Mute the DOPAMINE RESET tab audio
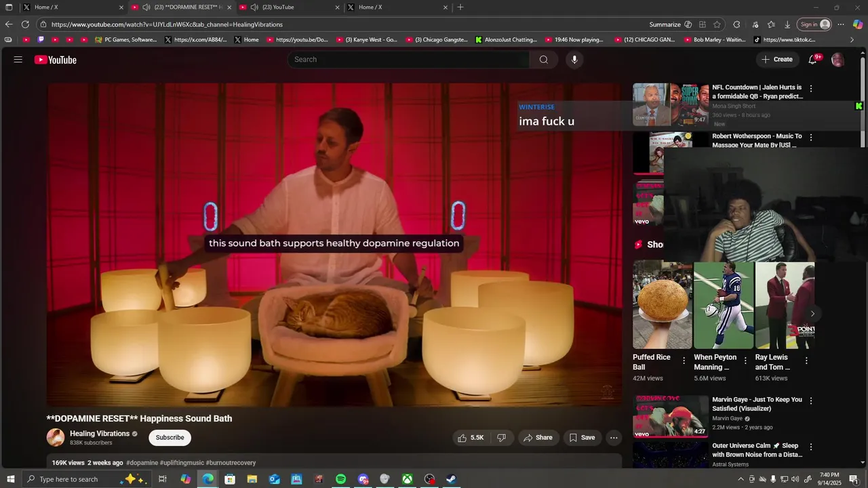The height and width of the screenshot is (488, 868). click(146, 7)
